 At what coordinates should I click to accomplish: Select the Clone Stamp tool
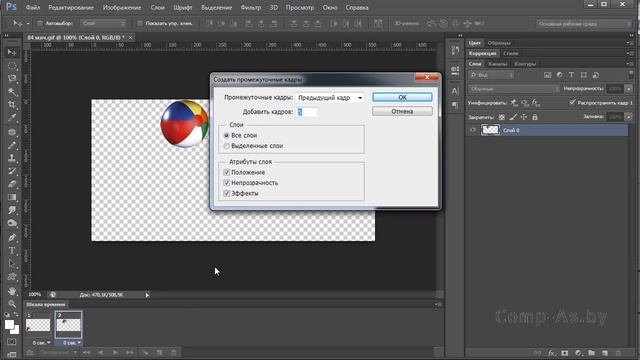[12, 158]
